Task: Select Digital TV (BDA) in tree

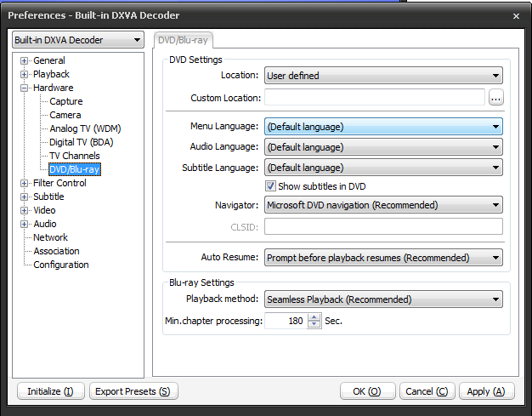Action: 81,142
